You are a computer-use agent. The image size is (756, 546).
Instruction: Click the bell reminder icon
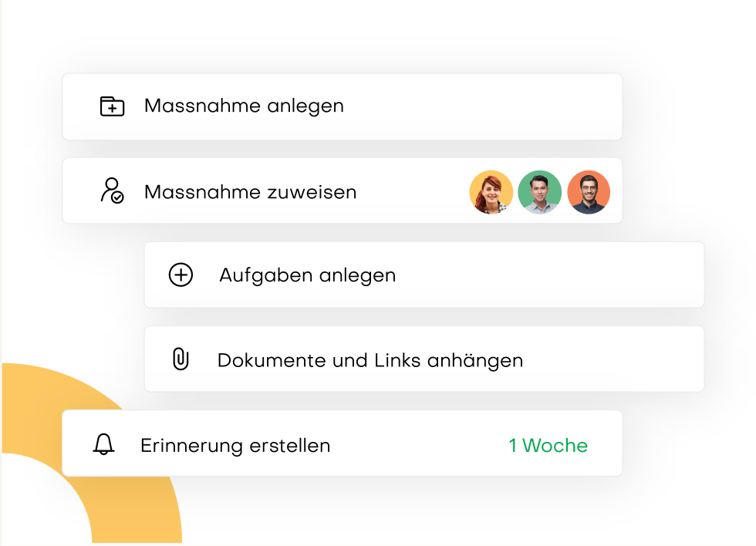[x=103, y=444]
